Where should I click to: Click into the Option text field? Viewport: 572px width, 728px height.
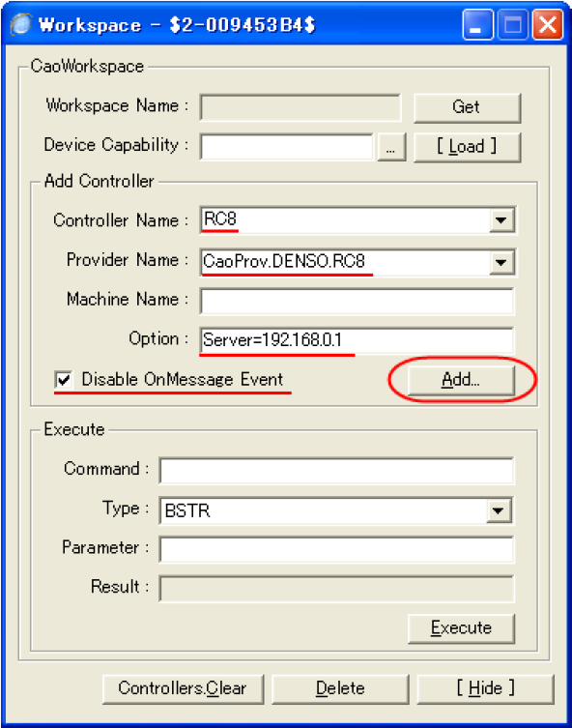tap(357, 340)
